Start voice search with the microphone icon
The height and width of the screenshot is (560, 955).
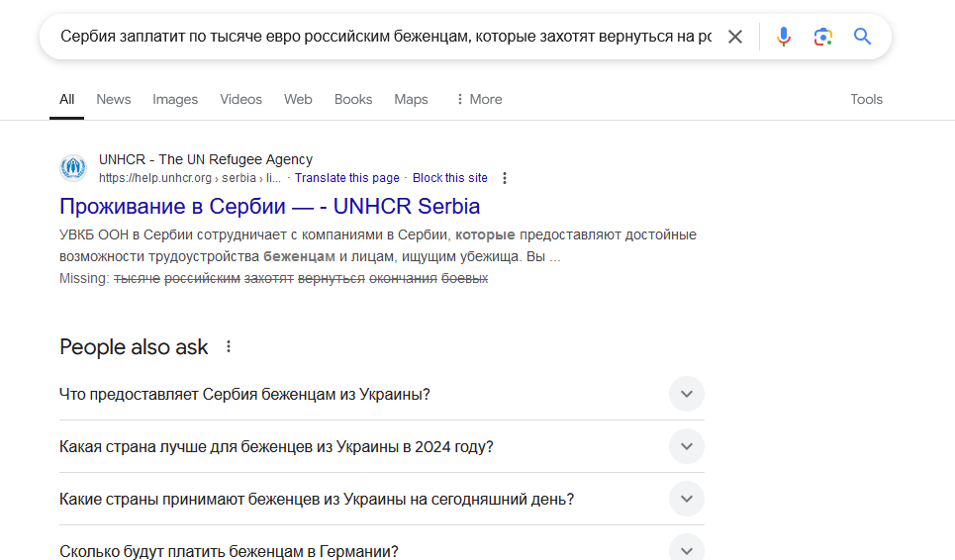[783, 37]
